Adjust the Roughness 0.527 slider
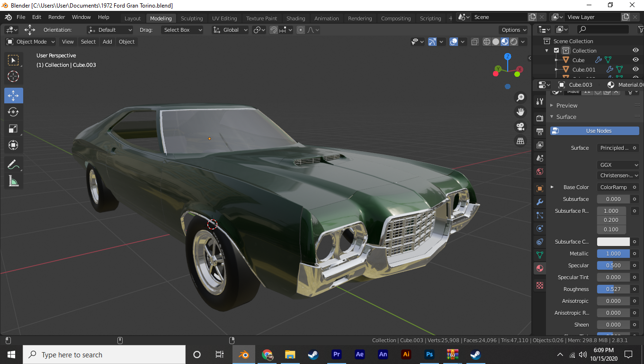The image size is (644, 364). click(613, 289)
